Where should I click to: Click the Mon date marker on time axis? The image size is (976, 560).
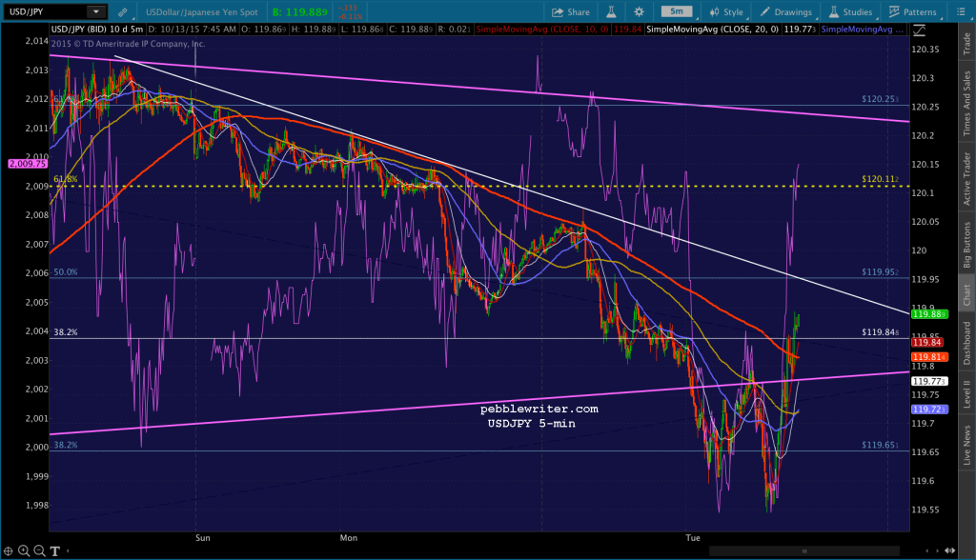tap(349, 537)
